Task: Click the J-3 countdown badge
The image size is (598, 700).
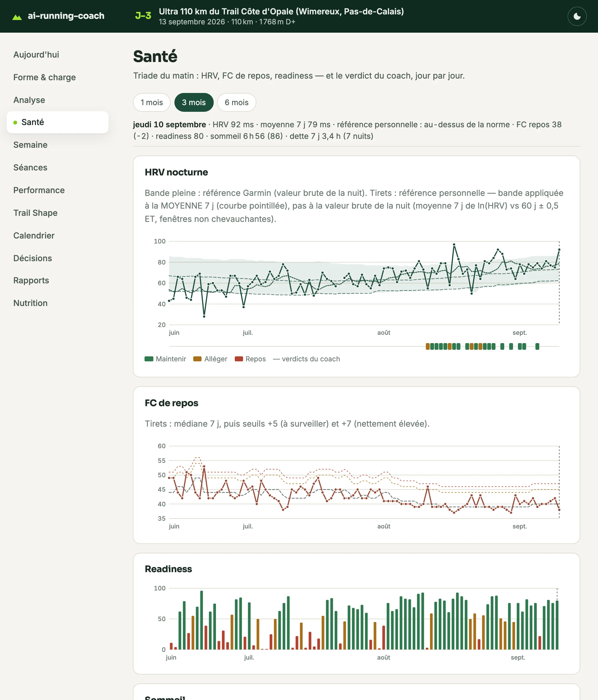Action: coord(143,16)
